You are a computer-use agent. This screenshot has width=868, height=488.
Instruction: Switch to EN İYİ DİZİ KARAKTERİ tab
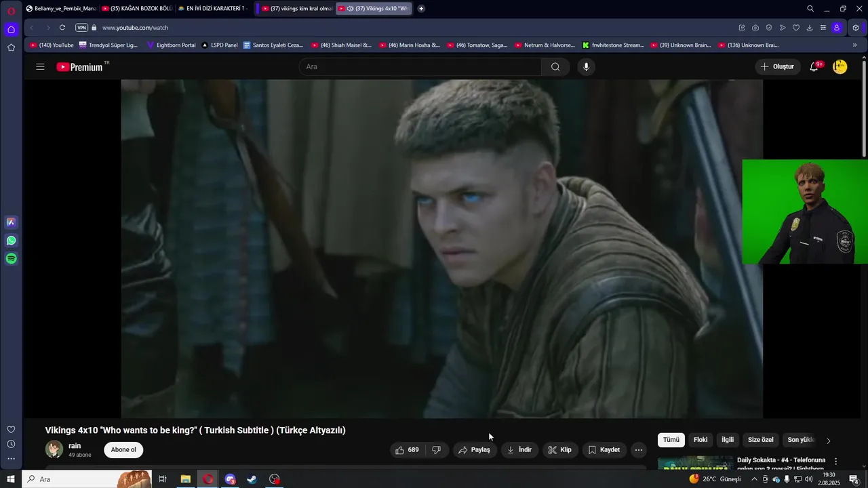212,9
